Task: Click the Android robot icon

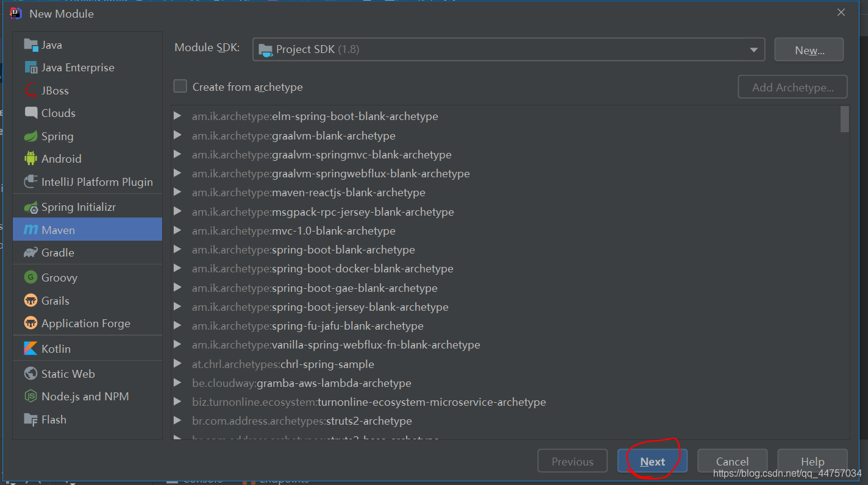Action: point(31,158)
